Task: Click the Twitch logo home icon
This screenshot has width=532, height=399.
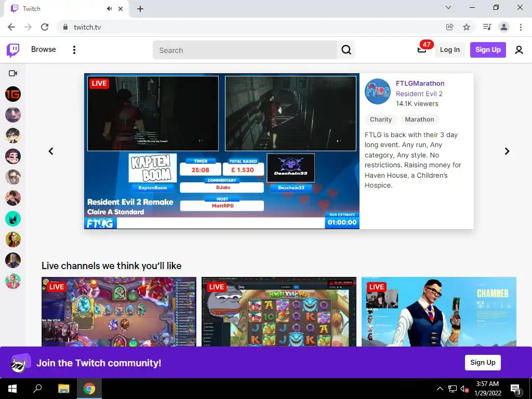Action: point(13,50)
